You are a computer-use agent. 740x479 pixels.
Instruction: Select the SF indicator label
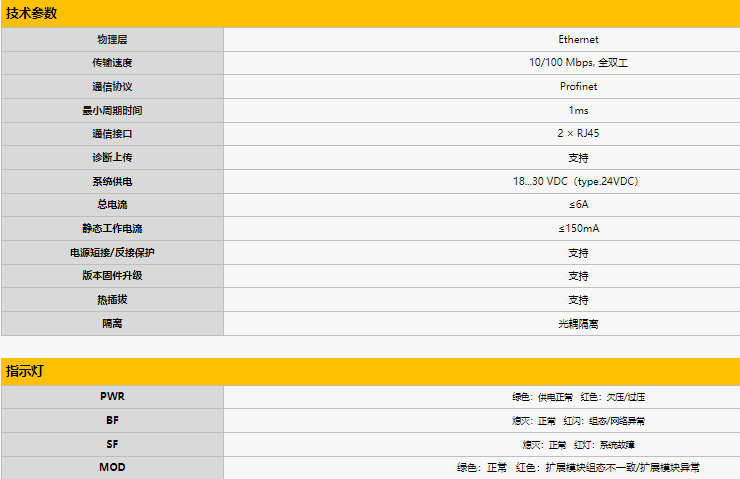(x=112, y=444)
